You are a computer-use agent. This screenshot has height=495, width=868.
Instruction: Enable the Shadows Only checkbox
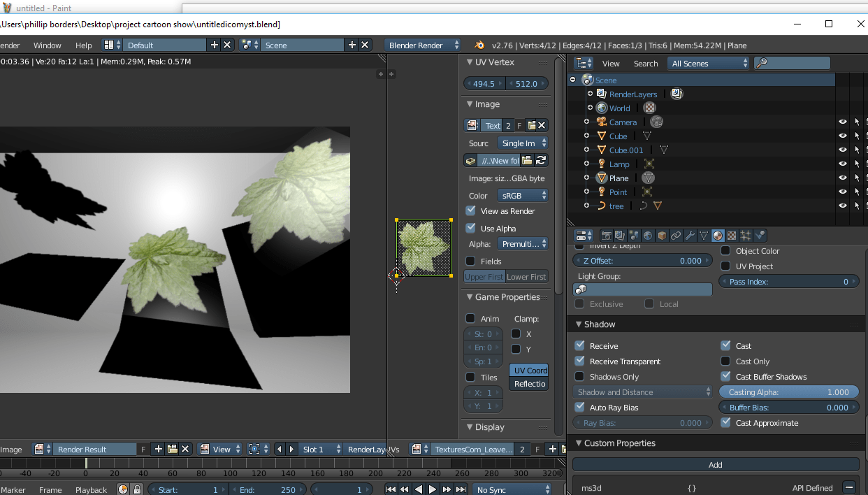click(579, 376)
